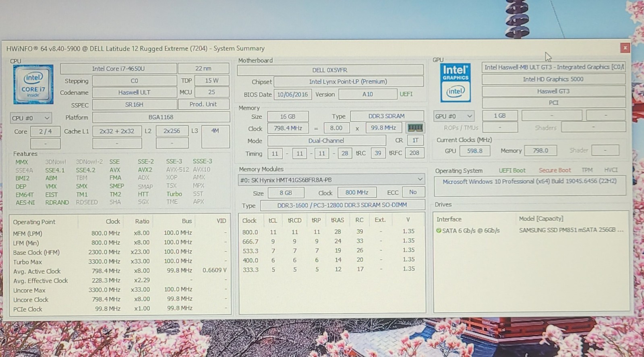The height and width of the screenshot is (357, 644).
Task: Click the L2 cache 2x256 field
Action: [172, 131]
